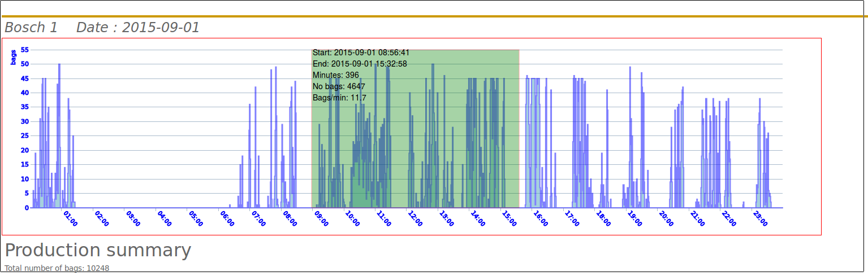Click the 23:00 x-axis time label

[x=760, y=219]
